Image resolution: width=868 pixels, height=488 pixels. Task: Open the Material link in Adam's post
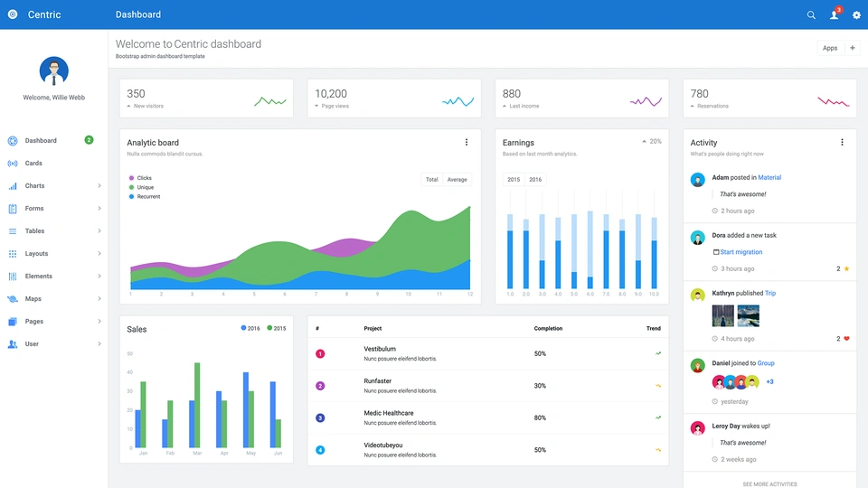[x=769, y=178]
